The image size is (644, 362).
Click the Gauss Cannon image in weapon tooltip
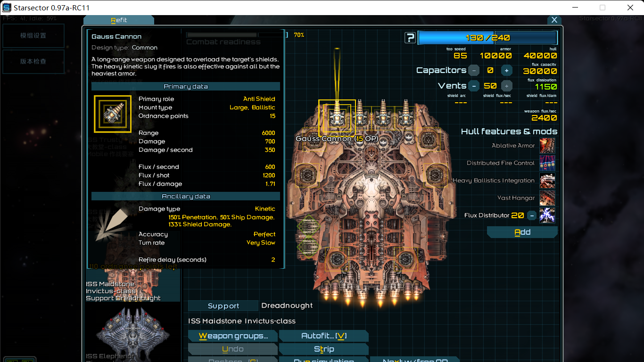coord(112,114)
